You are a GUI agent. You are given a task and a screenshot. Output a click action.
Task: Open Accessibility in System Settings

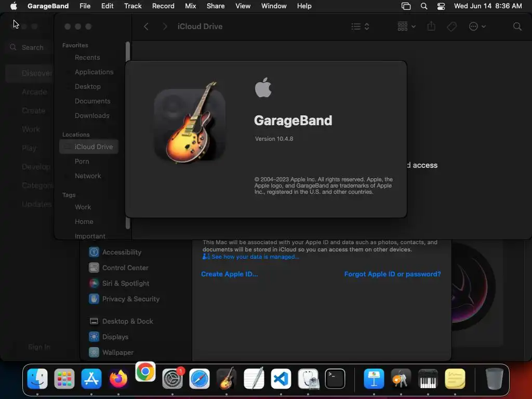(115, 252)
